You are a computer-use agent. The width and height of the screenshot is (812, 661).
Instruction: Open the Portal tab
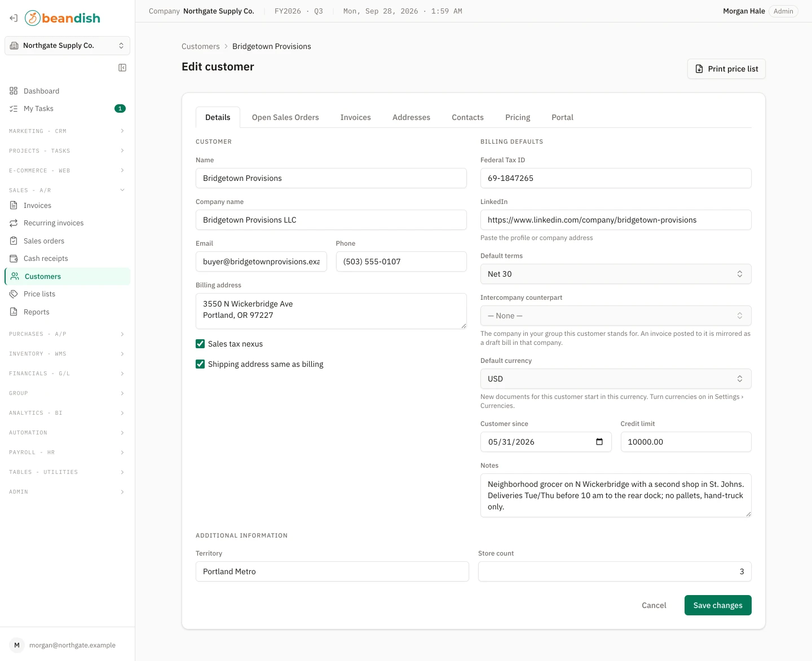[x=562, y=117]
